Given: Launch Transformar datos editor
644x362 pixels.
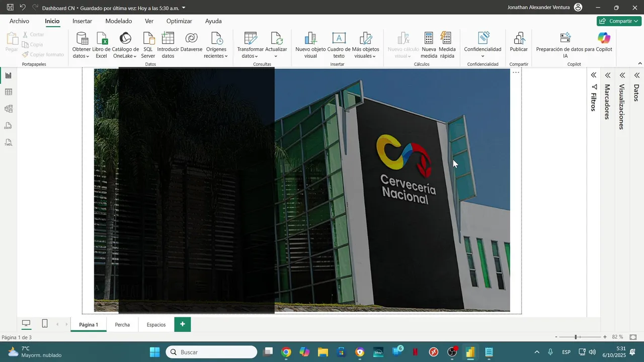Looking at the screenshot, I should 250,45.
